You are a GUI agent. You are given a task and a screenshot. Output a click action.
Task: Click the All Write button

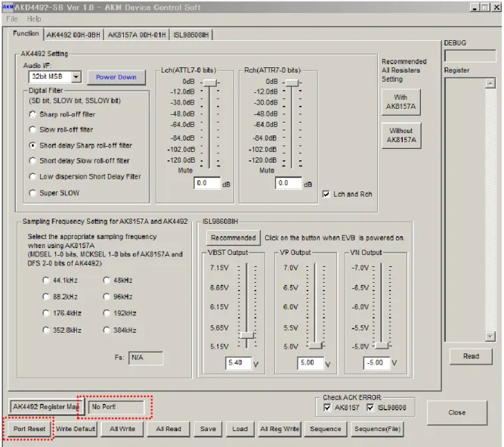[x=122, y=429]
